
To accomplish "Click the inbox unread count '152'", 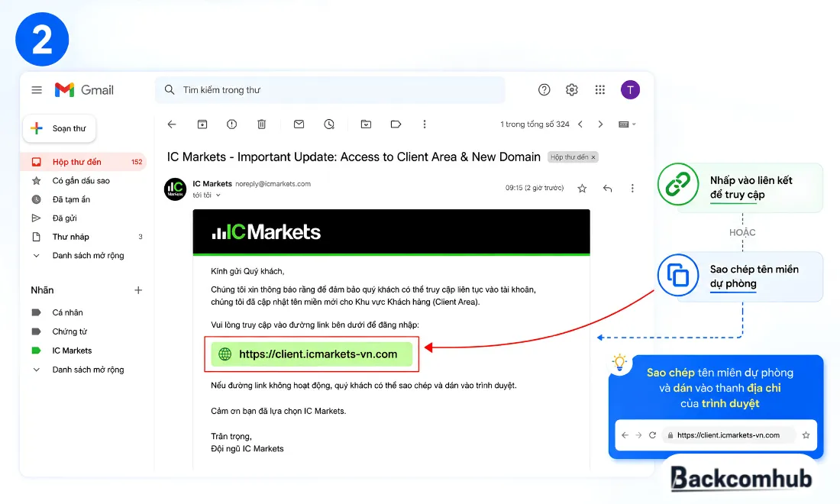I will point(137,162).
